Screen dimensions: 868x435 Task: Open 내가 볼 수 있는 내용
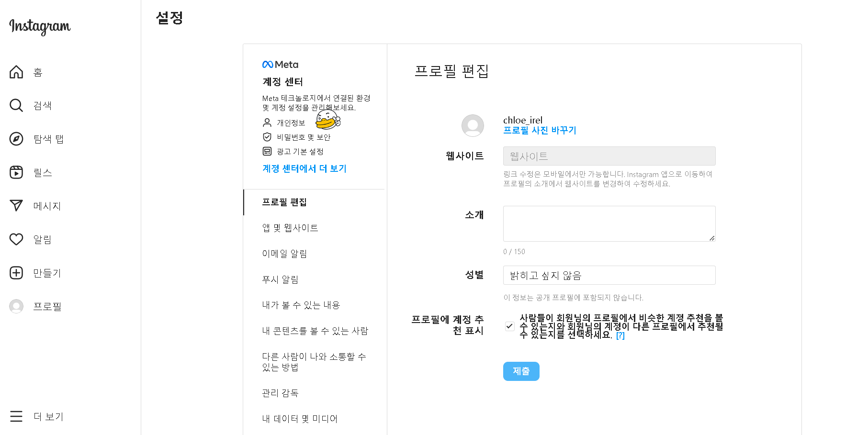pos(301,305)
